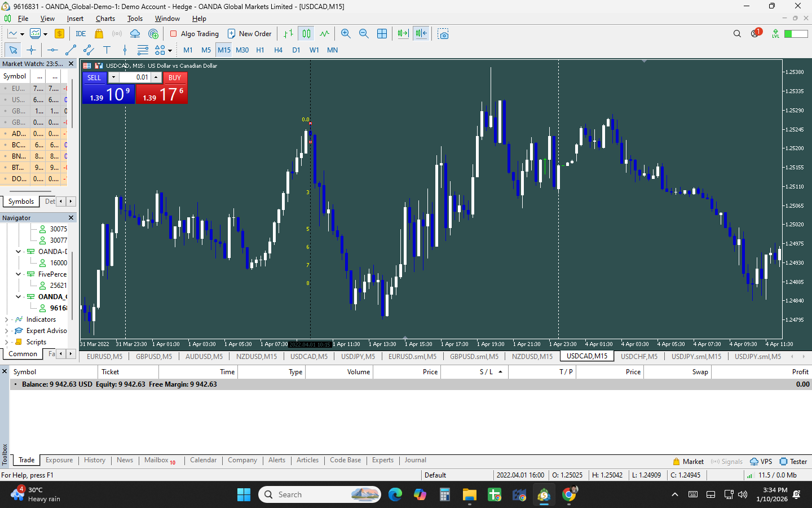Zoom in the chart with magnifier icon
Image resolution: width=812 pixels, height=508 pixels.
coord(346,34)
